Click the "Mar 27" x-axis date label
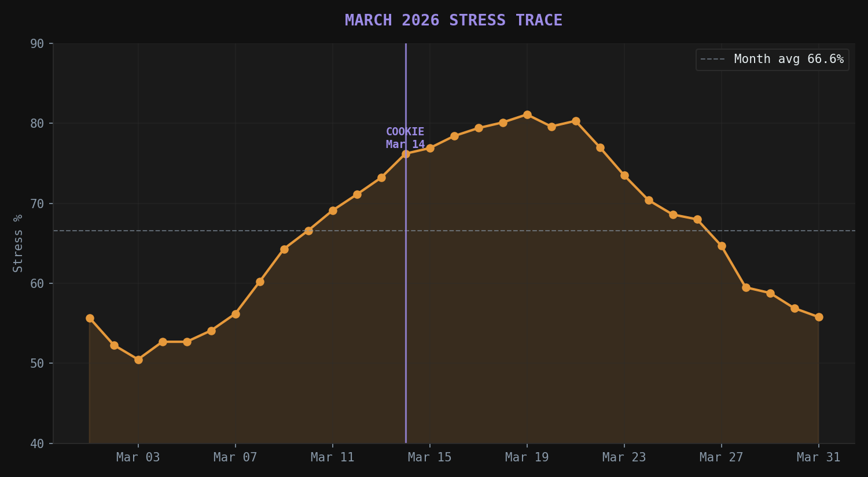This screenshot has width=868, height=477. click(x=722, y=457)
